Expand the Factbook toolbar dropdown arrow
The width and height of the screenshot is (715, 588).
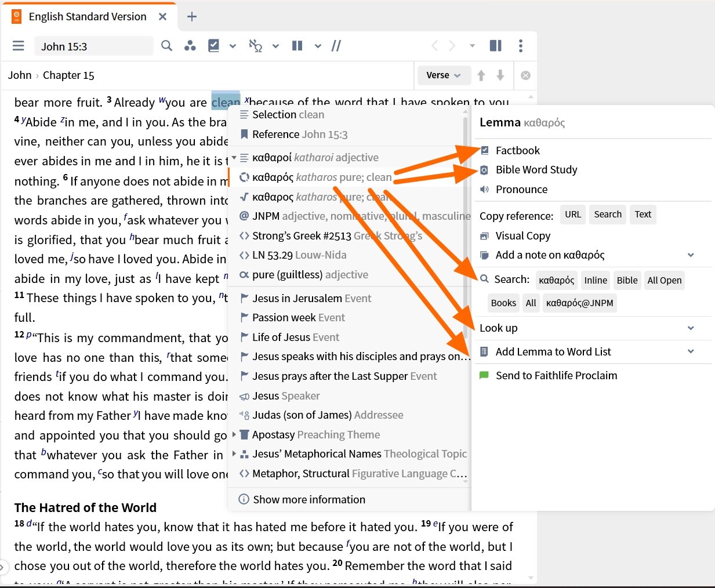click(x=233, y=46)
